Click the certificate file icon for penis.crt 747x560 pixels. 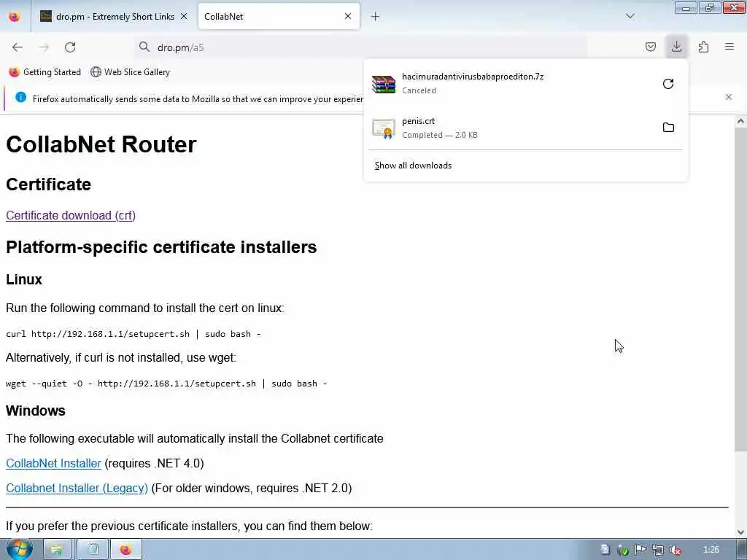point(384,128)
